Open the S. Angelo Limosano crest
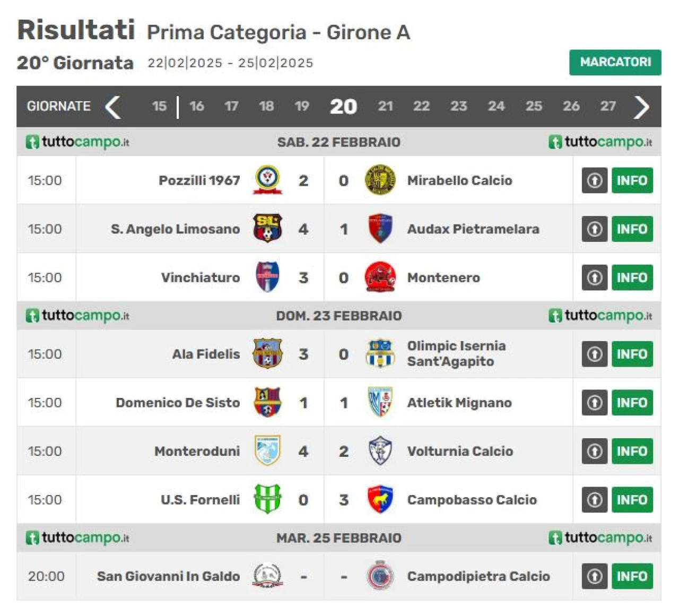 [267, 229]
